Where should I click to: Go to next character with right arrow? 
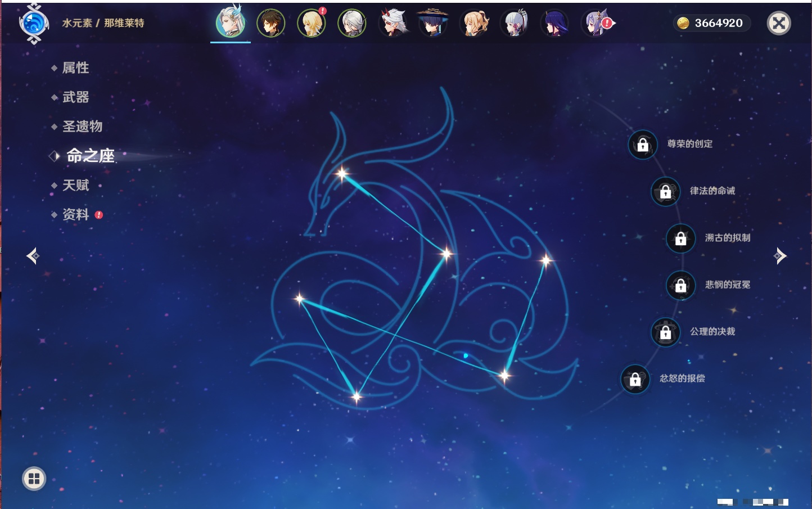(780, 256)
